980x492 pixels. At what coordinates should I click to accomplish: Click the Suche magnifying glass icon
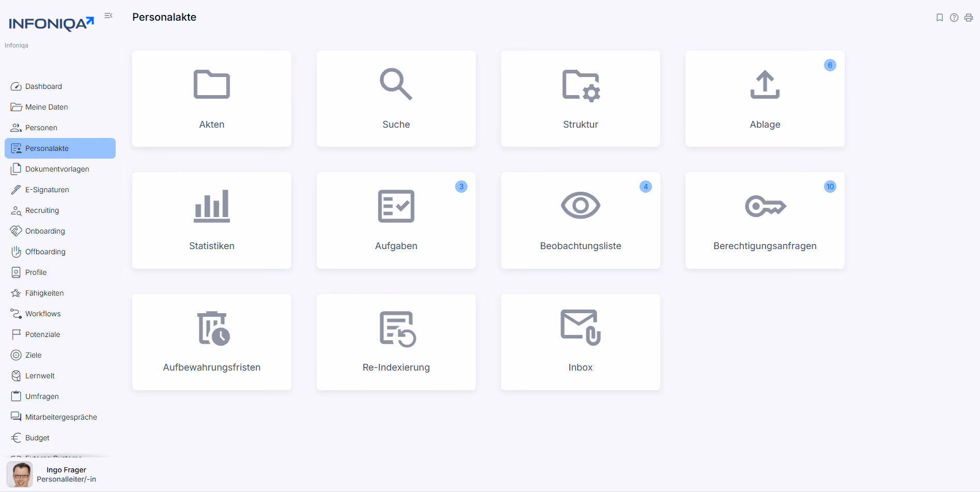(396, 84)
